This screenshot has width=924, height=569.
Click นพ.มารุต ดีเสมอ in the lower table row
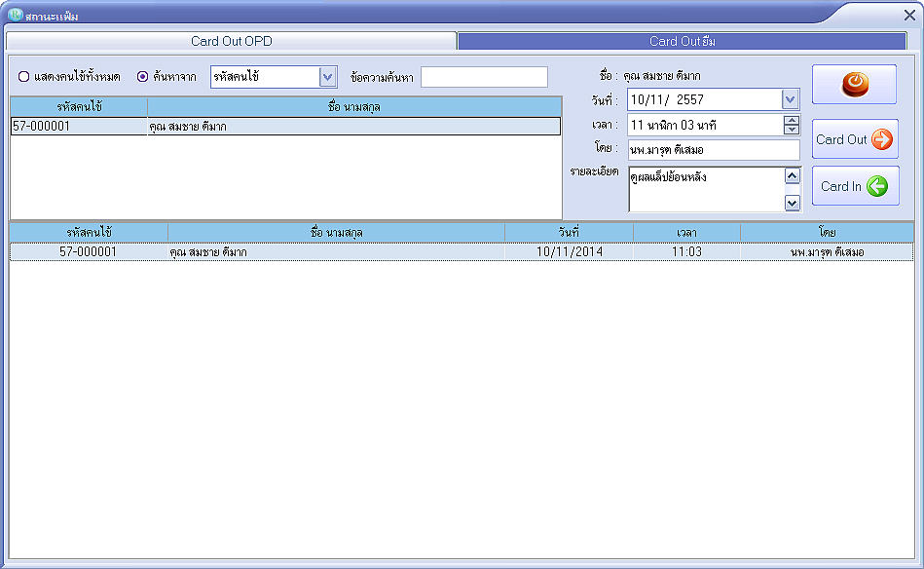click(827, 251)
